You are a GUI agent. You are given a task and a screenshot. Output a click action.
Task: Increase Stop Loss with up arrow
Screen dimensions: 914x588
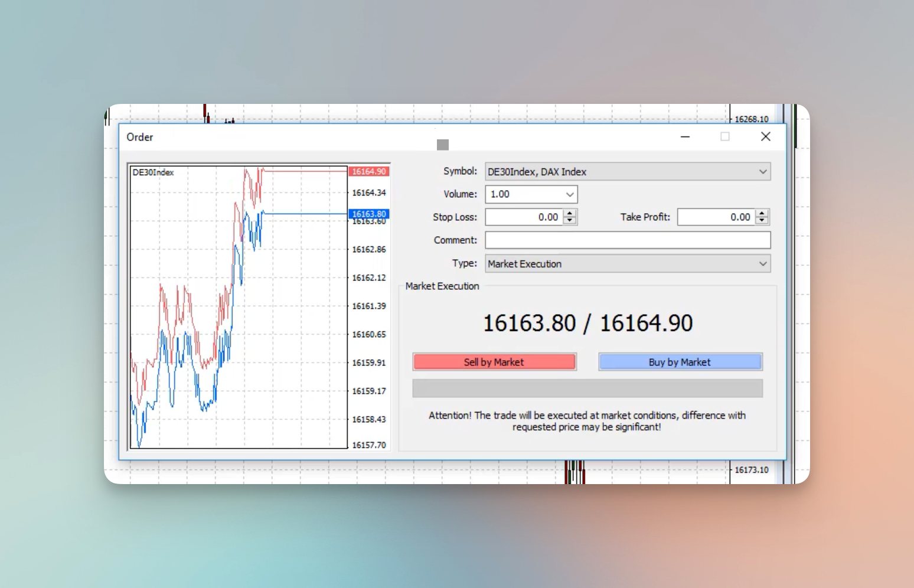(570, 213)
